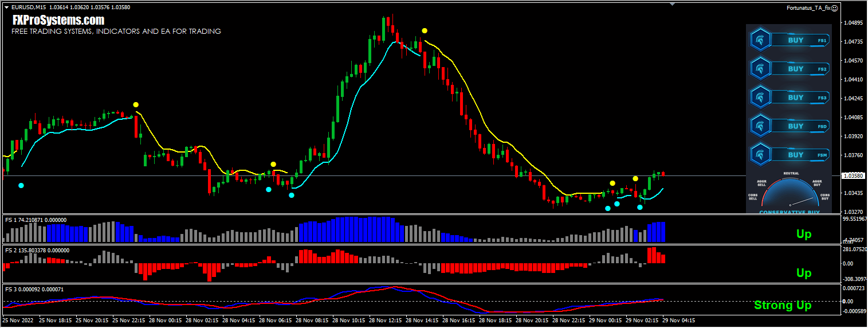Image resolution: width=868 pixels, height=328 pixels.
Task: Click the helmet icon beside FS3
Action: pos(760,97)
